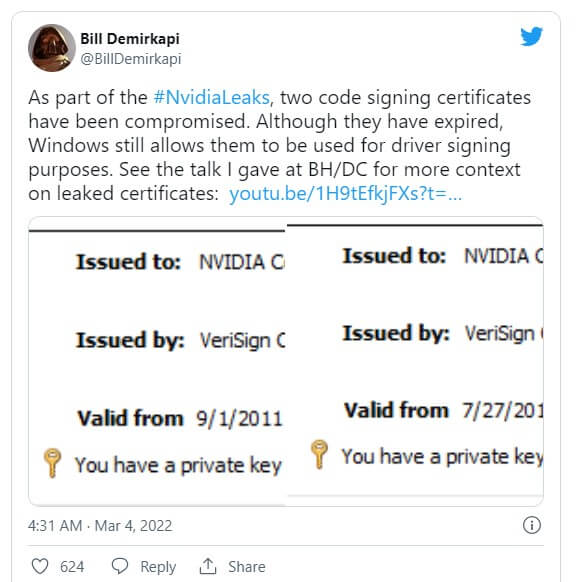
Task: Open Bill Demirkapi's profile avatar
Action: (x=52, y=48)
